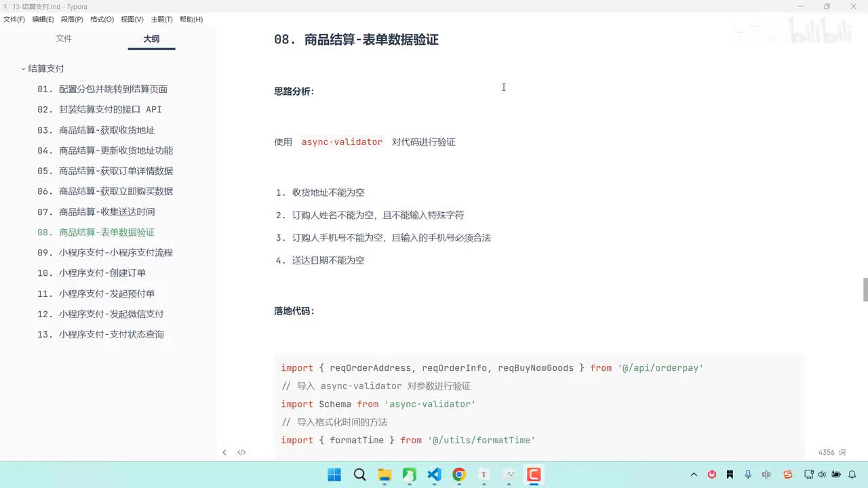Click code line import Schema from 'async-validator'
This screenshot has height=488, width=868.
pos(378,404)
